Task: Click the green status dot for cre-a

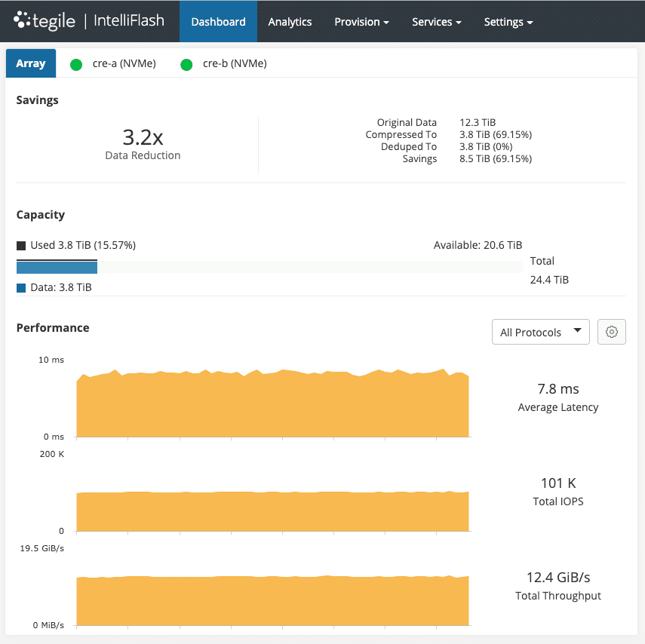Action: (75, 64)
